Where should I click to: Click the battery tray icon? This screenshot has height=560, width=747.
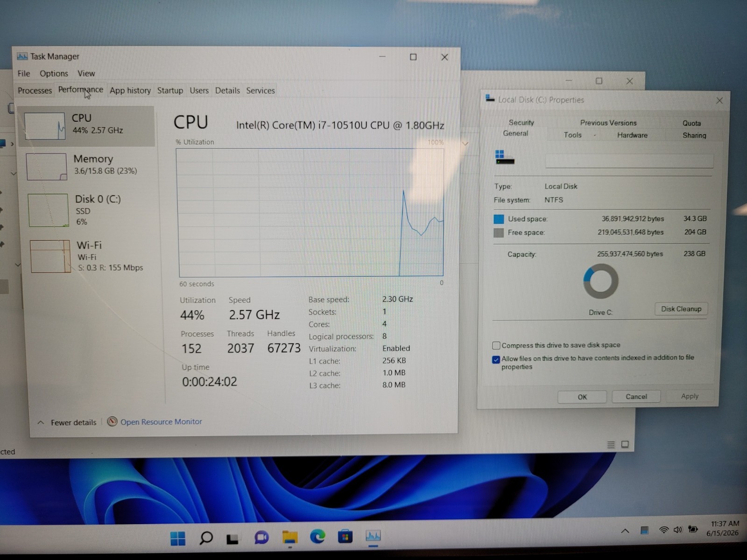click(693, 529)
